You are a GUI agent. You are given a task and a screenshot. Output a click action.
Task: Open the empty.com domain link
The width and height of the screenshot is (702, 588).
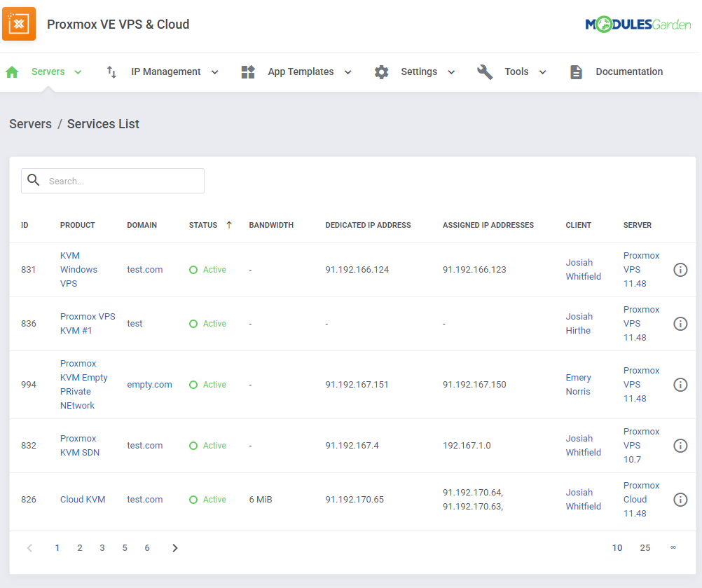149,384
